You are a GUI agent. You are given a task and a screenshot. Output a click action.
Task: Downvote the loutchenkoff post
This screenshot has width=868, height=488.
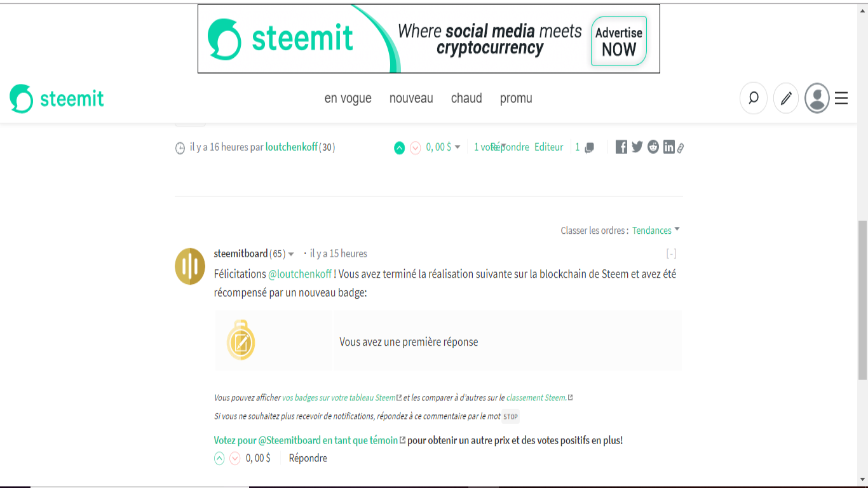[x=416, y=148]
